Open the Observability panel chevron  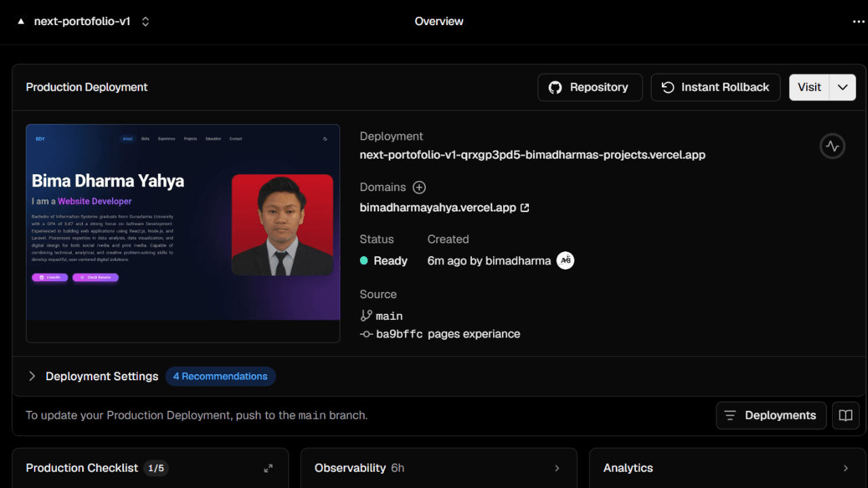click(x=557, y=468)
